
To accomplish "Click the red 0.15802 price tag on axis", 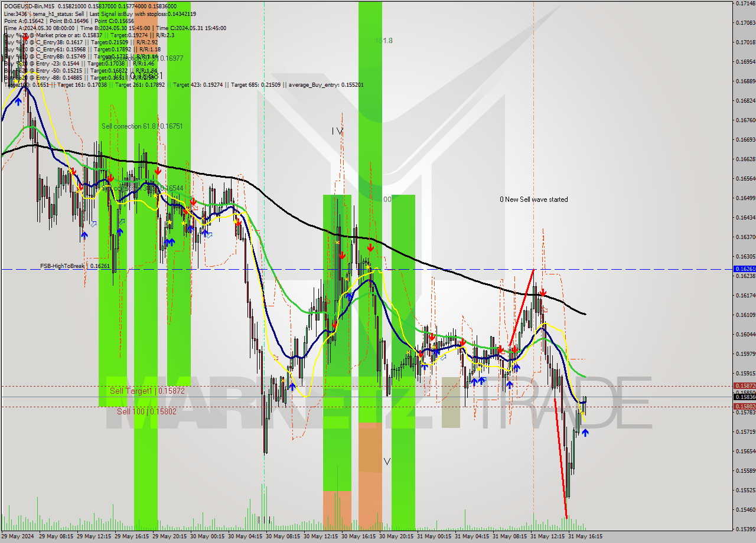I will (744, 406).
